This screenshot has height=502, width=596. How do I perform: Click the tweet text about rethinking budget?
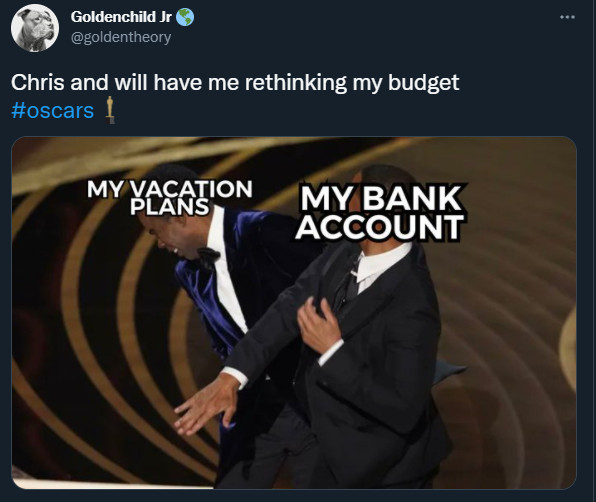coord(235,82)
